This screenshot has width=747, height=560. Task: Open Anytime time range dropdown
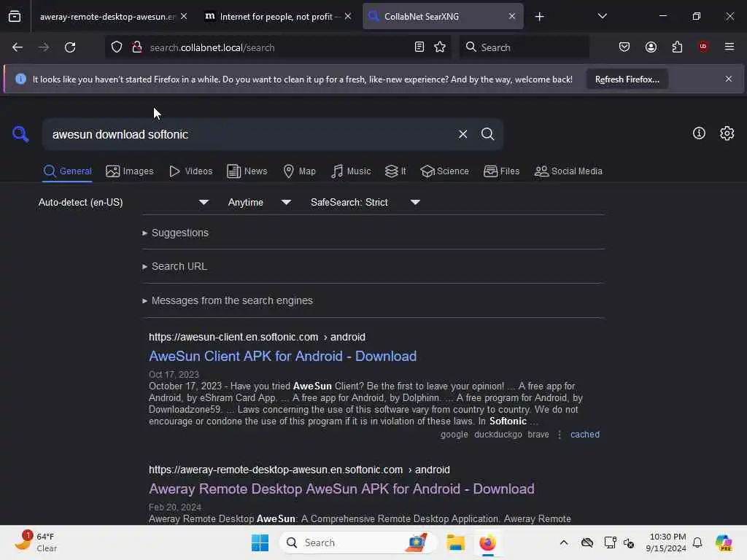pyautogui.click(x=259, y=203)
